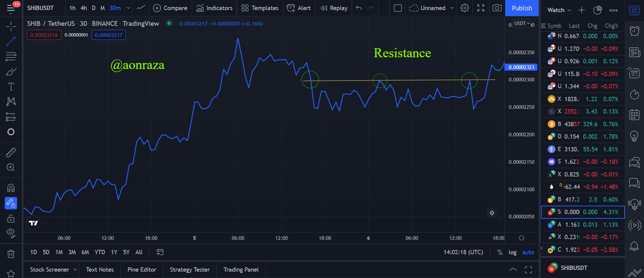Image resolution: width=644 pixels, height=278 pixels.
Task: Collapse the right watchlist sidebar
Action: (541, 248)
